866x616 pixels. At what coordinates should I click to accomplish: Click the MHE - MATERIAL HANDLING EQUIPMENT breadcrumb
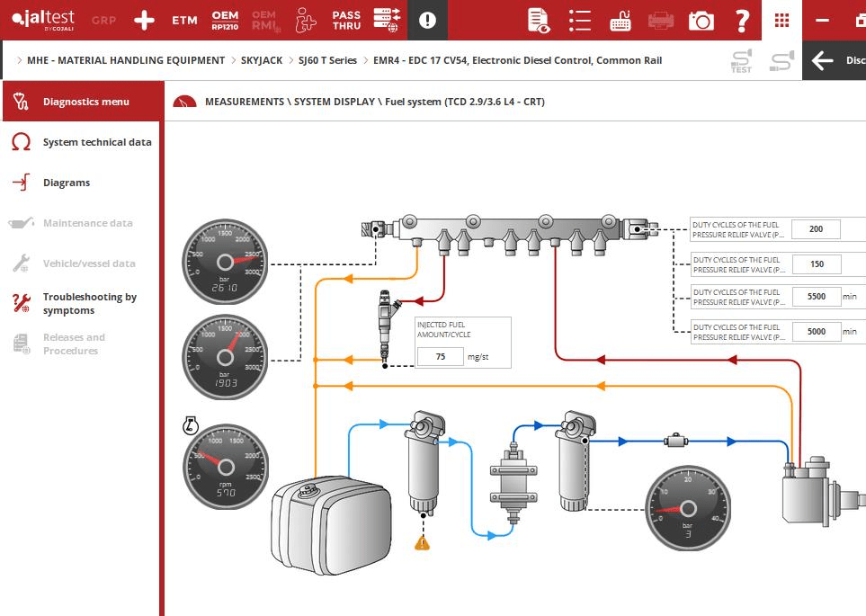126,60
